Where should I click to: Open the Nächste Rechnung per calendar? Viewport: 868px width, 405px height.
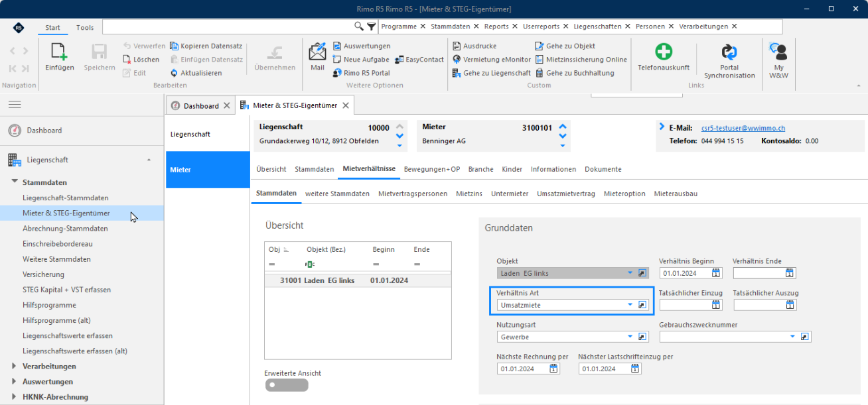(553, 369)
